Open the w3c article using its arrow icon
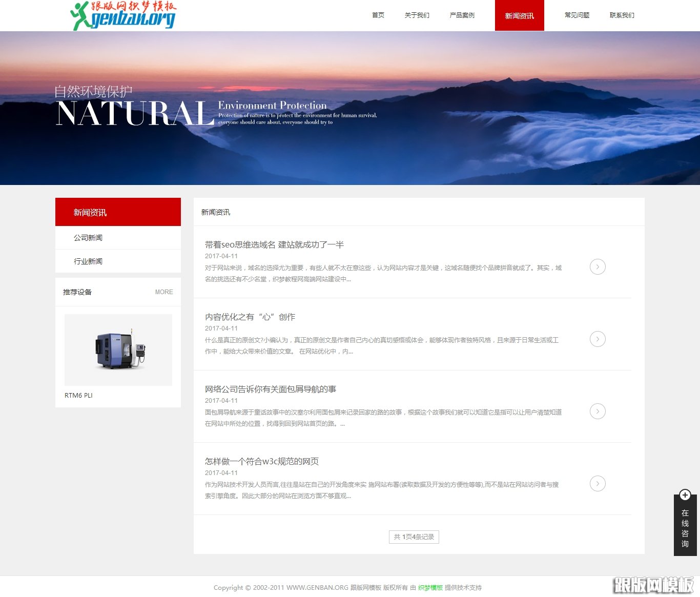The height and width of the screenshot is (597, 700). tap(598, 483)
